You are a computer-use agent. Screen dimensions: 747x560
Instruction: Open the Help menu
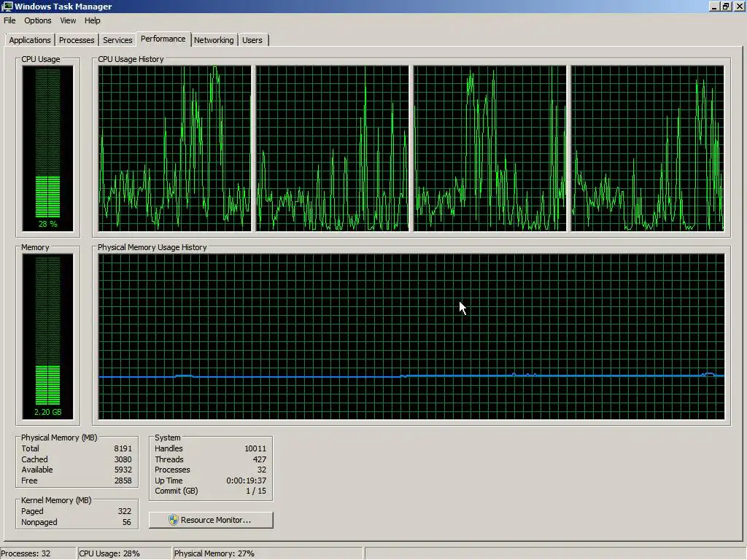click(x=93, y=20)
